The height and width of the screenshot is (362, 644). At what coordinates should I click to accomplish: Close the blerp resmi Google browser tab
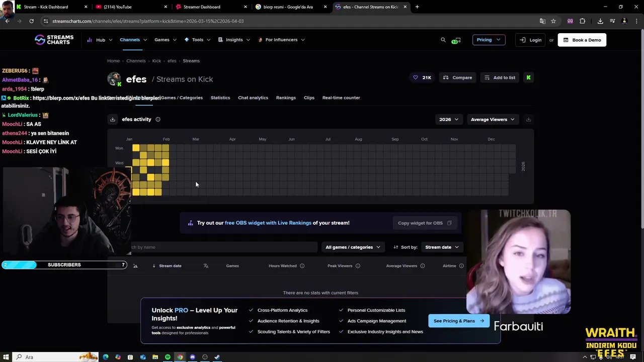(x=325, y=7)
